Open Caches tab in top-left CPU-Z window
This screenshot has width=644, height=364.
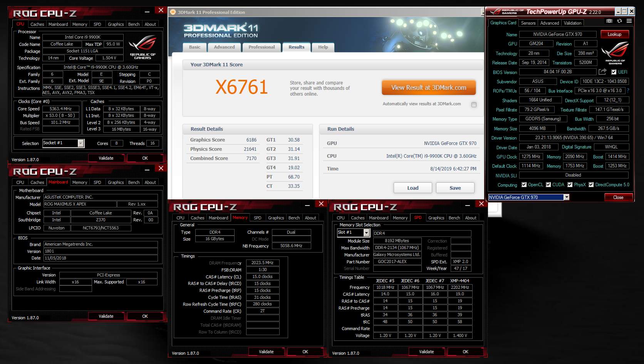coord(37,24)
